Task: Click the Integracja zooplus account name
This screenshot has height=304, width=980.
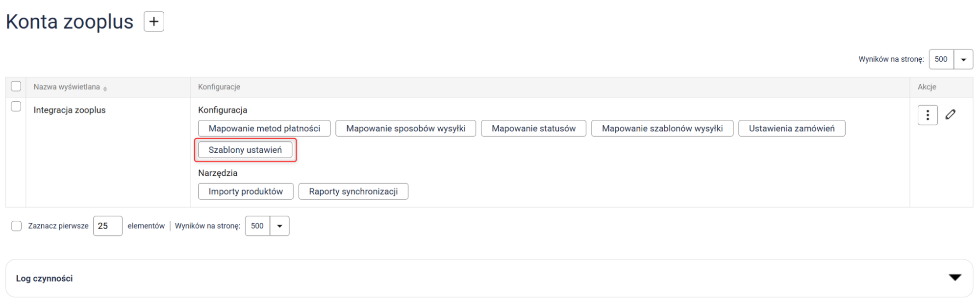Action: (70, 110)
